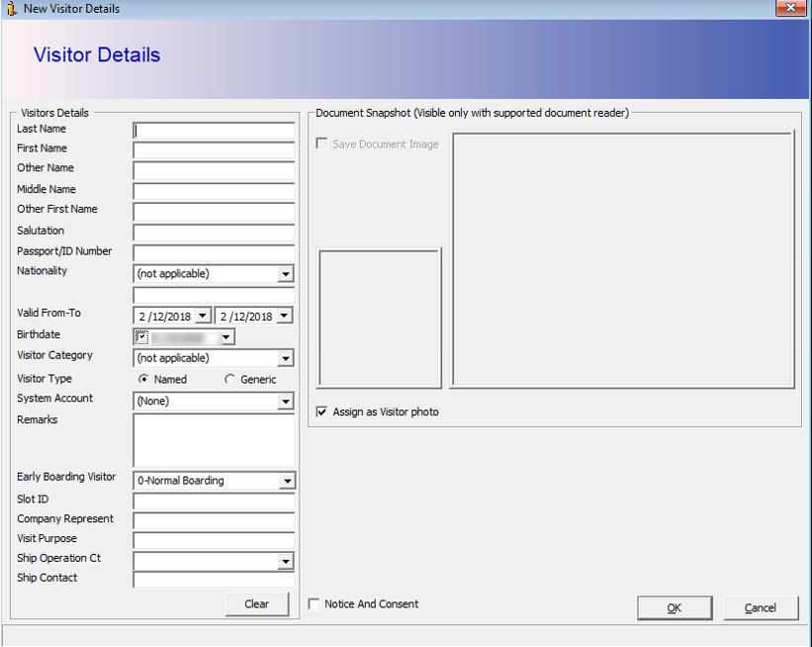Expand the Ship Operation Ct dropdown
Screen dimensions: 812x647
pyautogui.click(x=286, y=562)
